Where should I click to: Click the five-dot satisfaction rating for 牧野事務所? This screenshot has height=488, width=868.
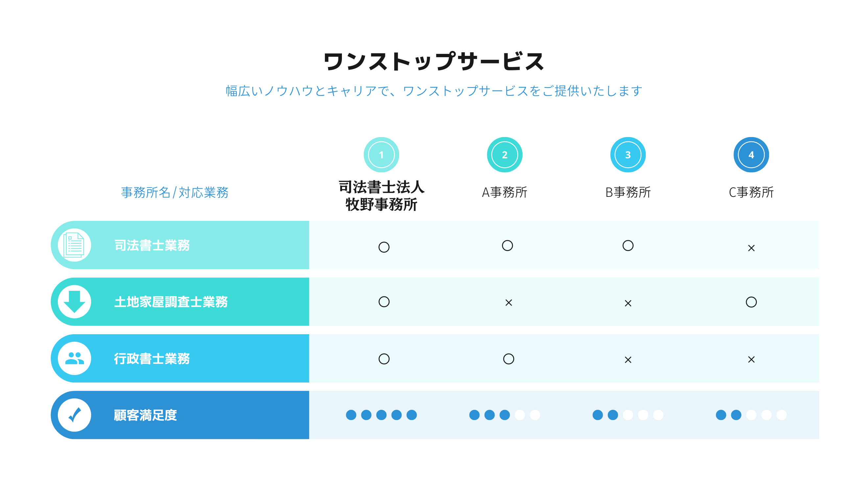click(x=381, y=415)
